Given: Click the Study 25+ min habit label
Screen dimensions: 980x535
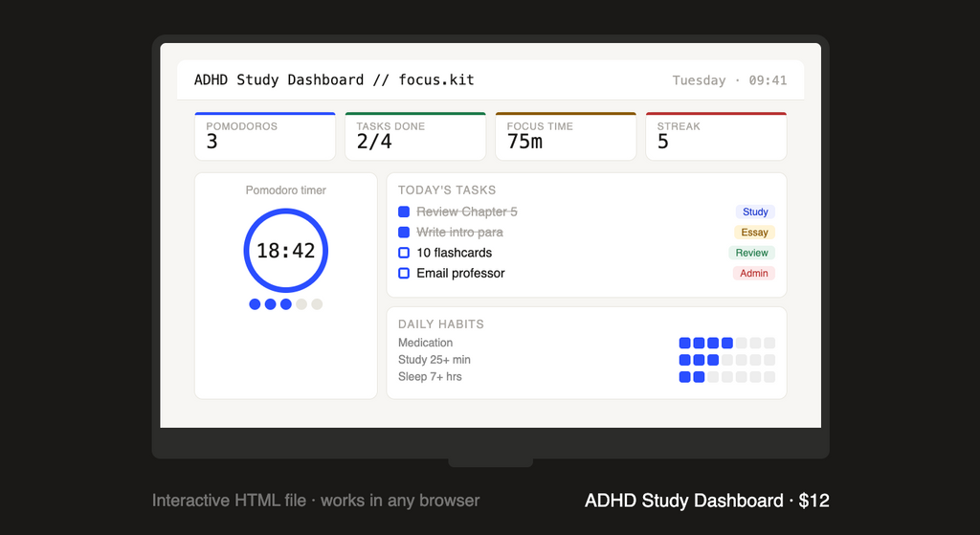Looking at the screenshot, I should click(x=434, y=359).
